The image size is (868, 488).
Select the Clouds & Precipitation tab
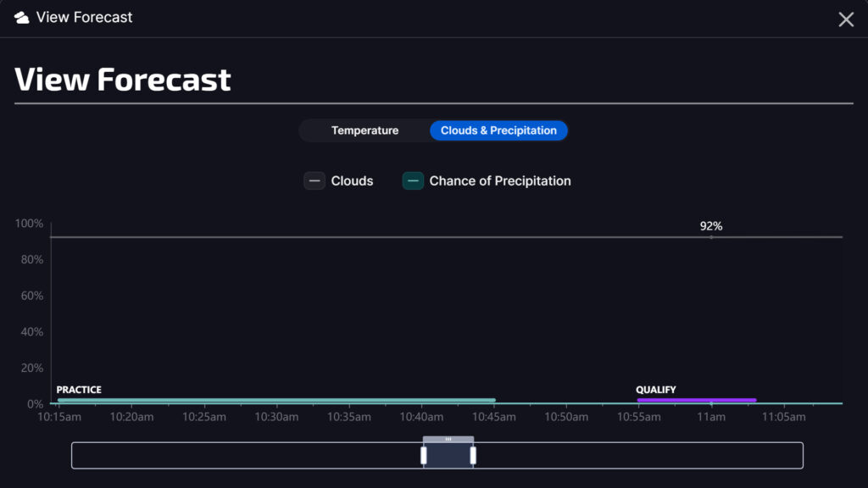point(498,130)
